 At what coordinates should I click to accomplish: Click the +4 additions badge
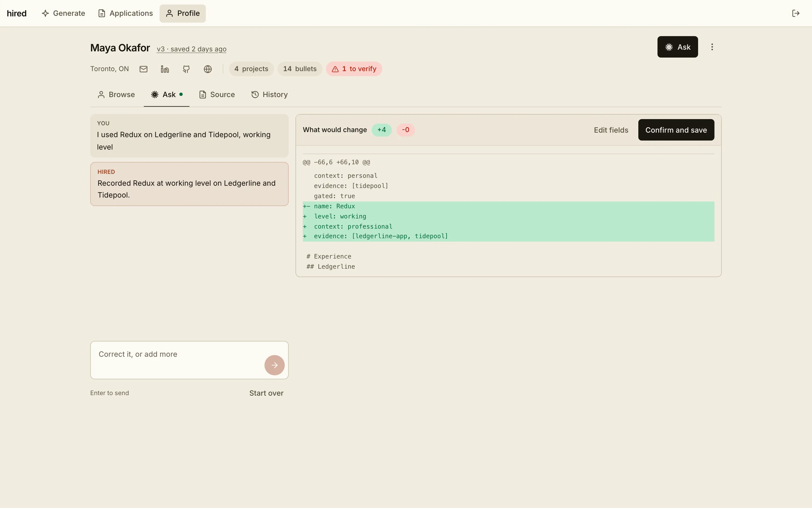pyautogui.click(x=381, y=130)
